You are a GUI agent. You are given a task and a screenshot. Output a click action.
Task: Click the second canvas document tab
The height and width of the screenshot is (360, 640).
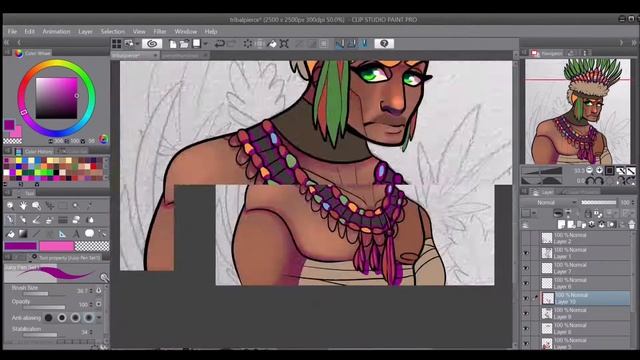(x=185, y=55)
